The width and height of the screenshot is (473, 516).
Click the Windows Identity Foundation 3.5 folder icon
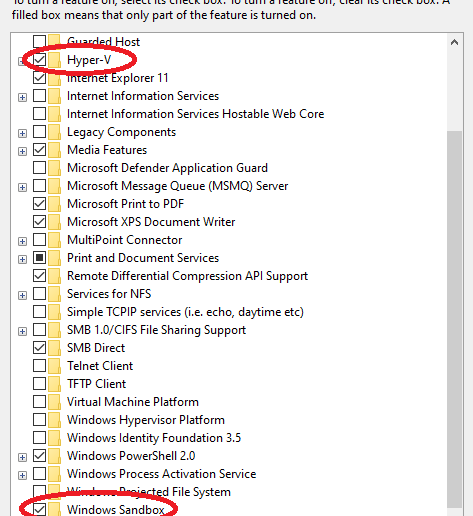[x=55, y=438]
